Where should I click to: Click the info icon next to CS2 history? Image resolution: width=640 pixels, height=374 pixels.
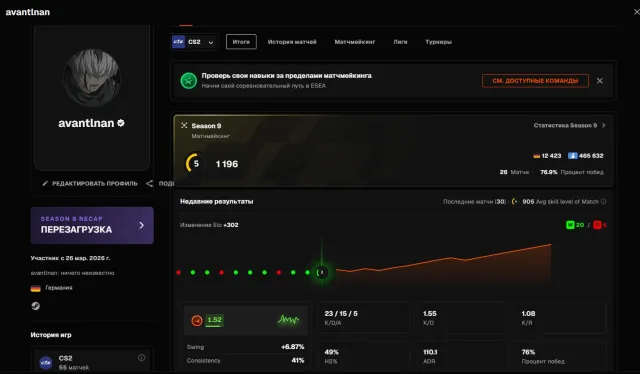click(141, 358)
